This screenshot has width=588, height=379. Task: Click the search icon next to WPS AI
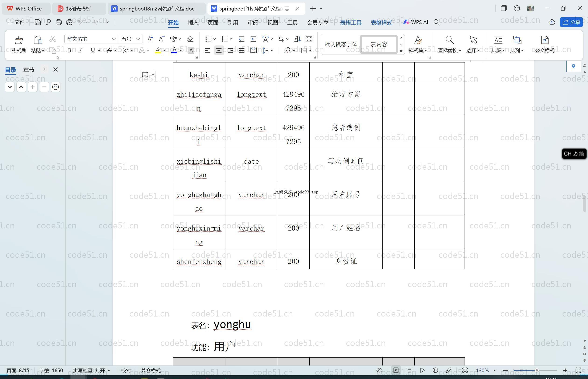tap(437, 22)
